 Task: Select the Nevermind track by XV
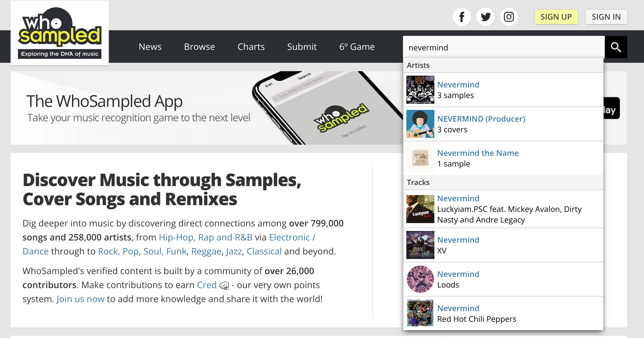(458, 240)
